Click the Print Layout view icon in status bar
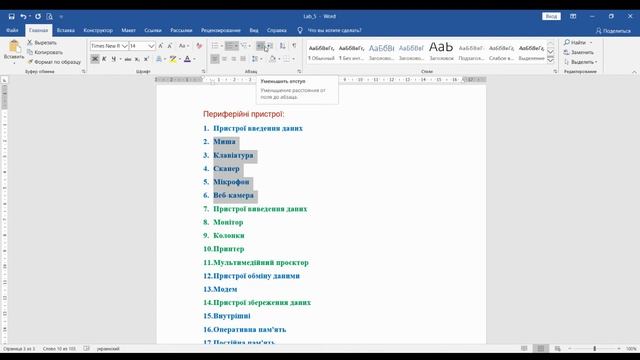 (x=541, y=349)
